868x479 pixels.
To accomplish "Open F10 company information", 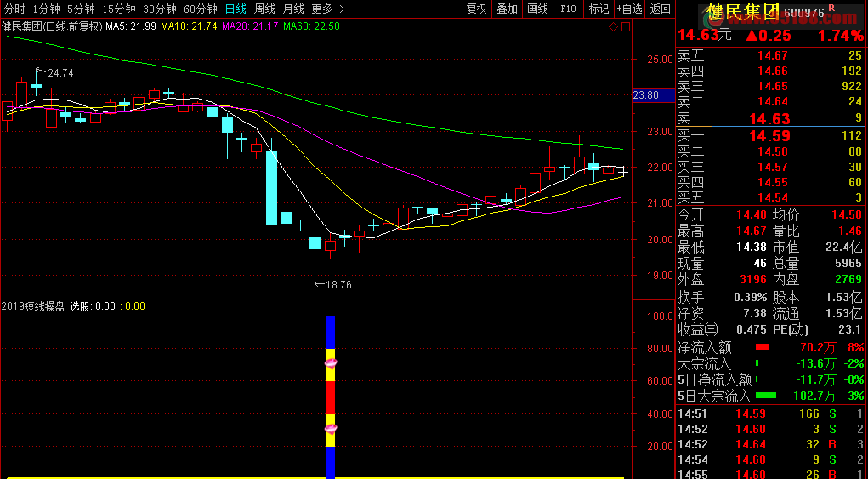I will pos(567,9).
